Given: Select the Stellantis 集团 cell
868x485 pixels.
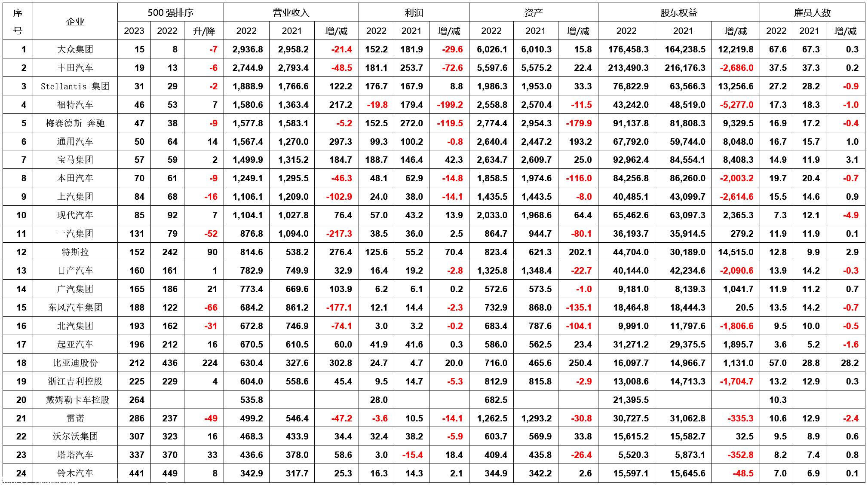Looking at the screenshot, I should tap(75, 86).
